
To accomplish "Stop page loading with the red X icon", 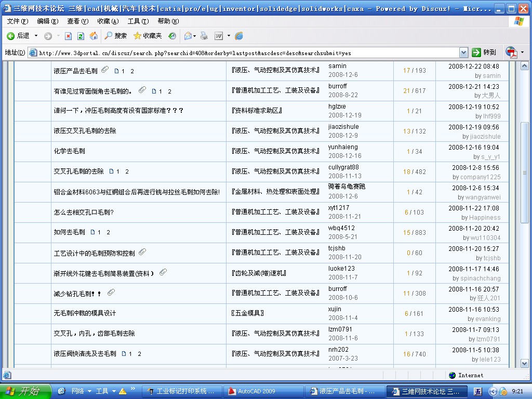I will [x=68, y=36].
